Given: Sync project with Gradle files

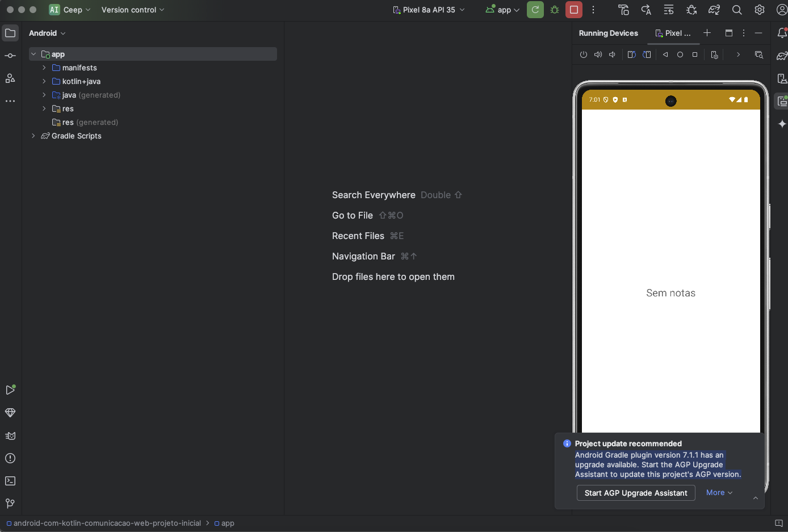Looking at the screenshot, I should [714, 10].
